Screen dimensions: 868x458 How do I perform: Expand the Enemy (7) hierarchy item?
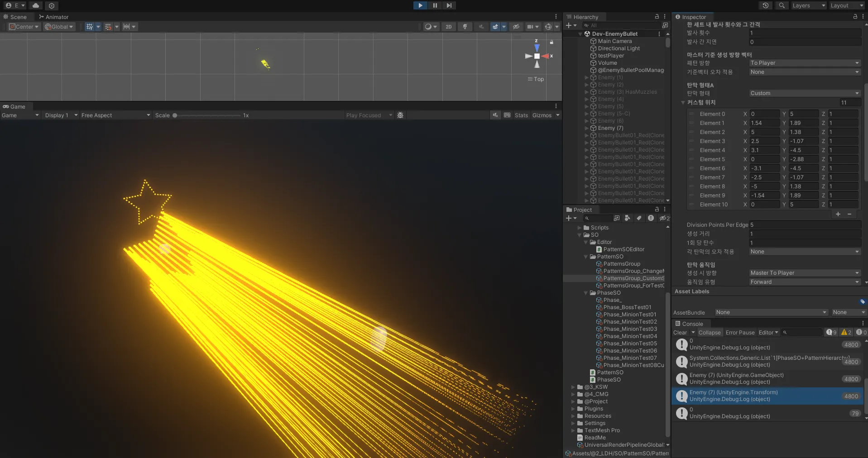587,128
